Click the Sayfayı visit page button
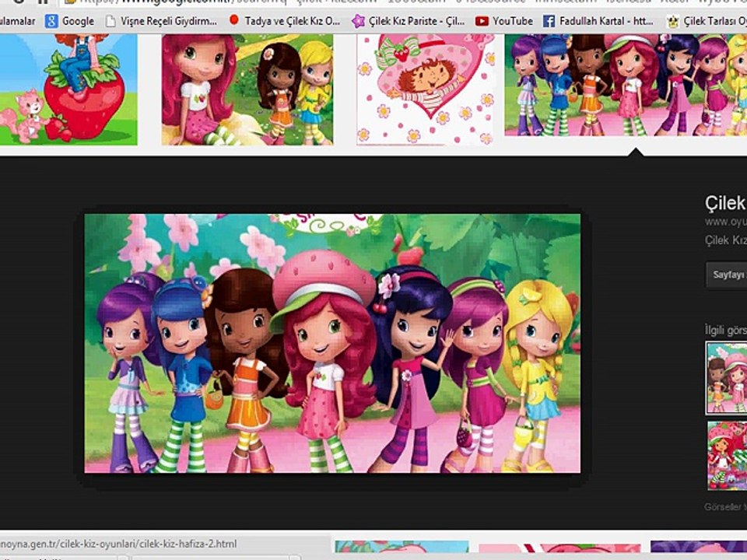747x560 pixels. point(727,275)
